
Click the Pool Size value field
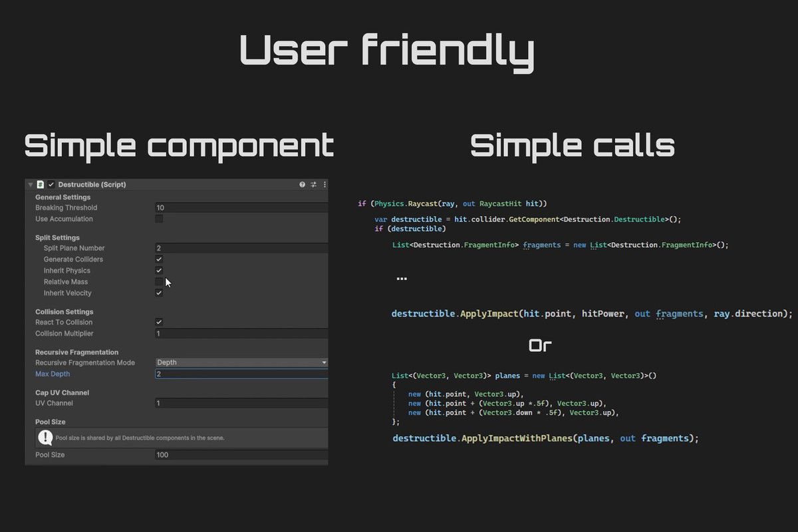click(241, 455)
